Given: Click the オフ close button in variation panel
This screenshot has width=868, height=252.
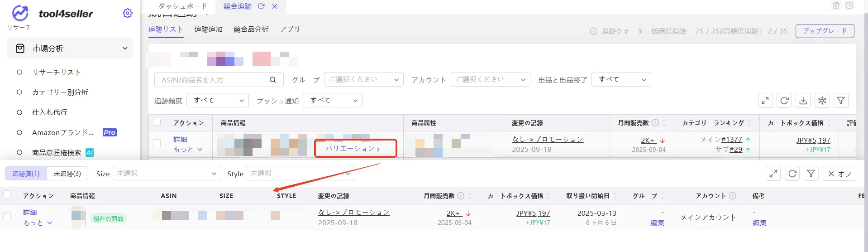Looking at the screenshot, I should point(839,174).
